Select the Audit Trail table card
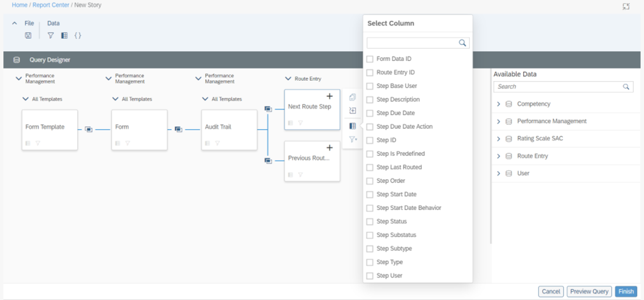 (x=229, y=130)
